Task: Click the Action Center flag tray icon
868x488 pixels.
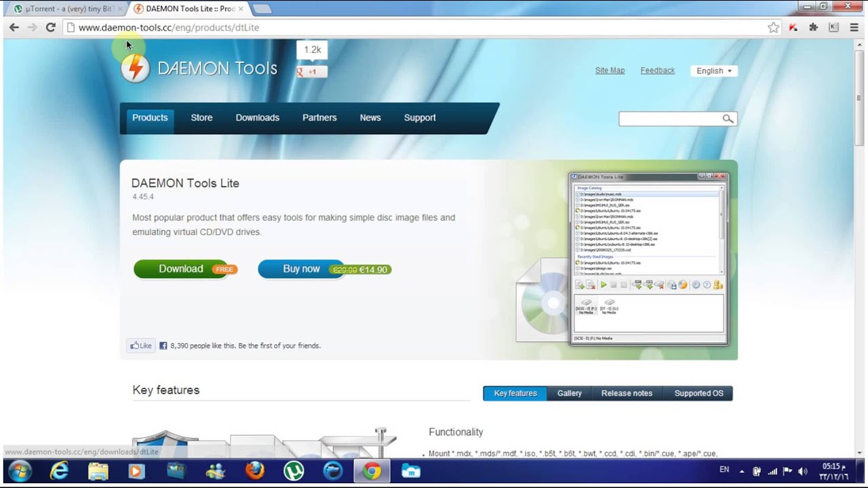Action: [787, 471]
